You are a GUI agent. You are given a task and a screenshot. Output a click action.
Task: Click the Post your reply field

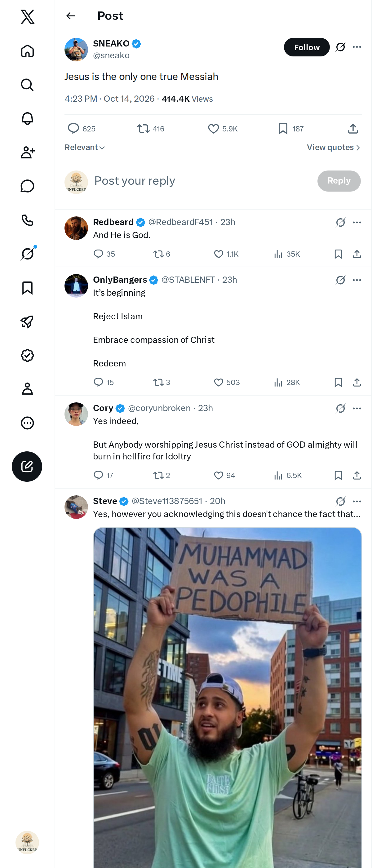202,181
